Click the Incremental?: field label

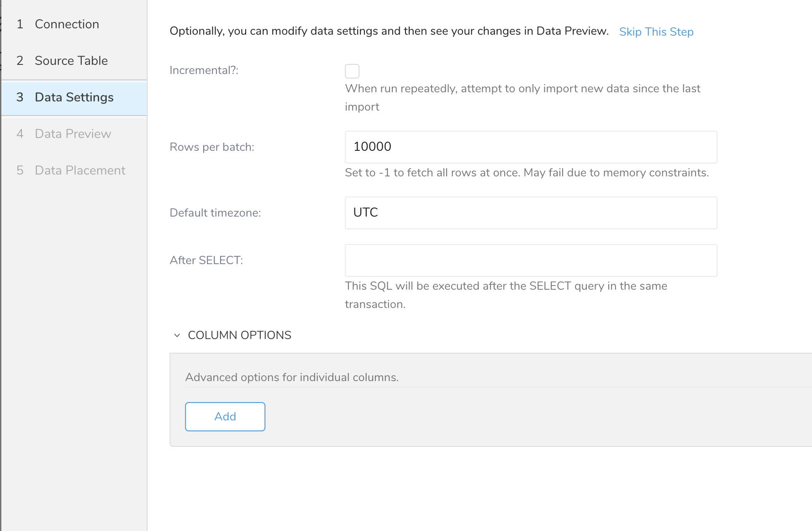click(x=204, y=70)
